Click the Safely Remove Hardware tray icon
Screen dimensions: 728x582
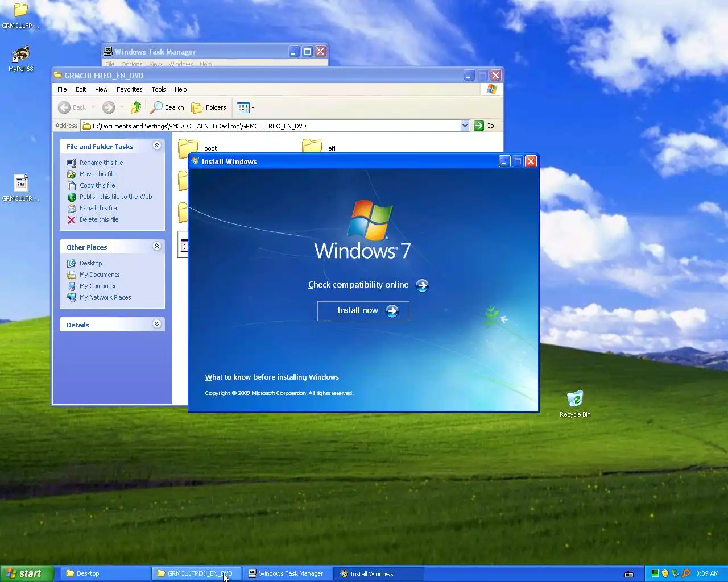[x=675, y=573]
